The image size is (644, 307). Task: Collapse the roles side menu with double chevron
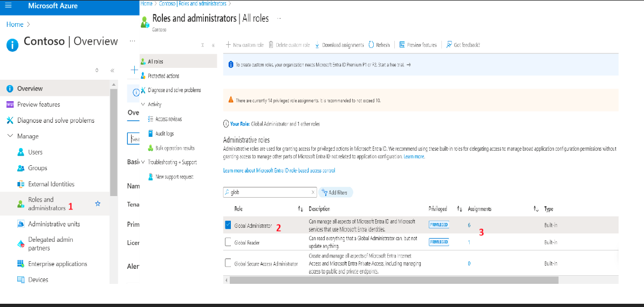click(x=213, y=45)
